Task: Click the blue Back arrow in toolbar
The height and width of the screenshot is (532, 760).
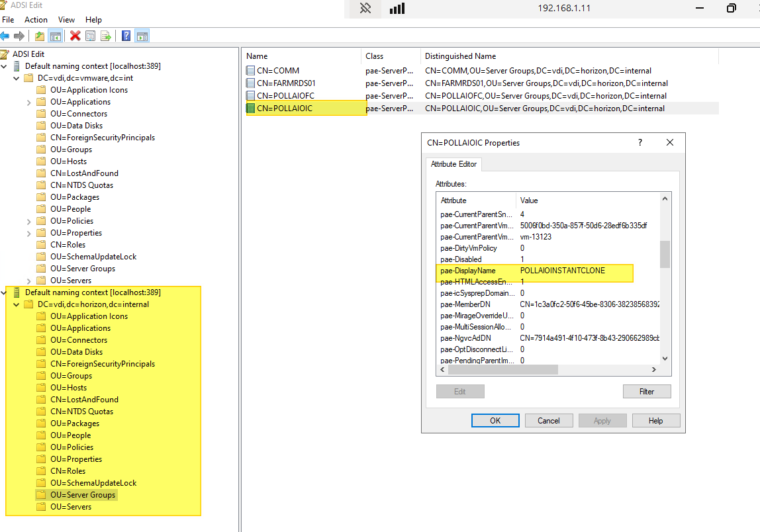Action: pyautogui.click(x=5, y=36)
